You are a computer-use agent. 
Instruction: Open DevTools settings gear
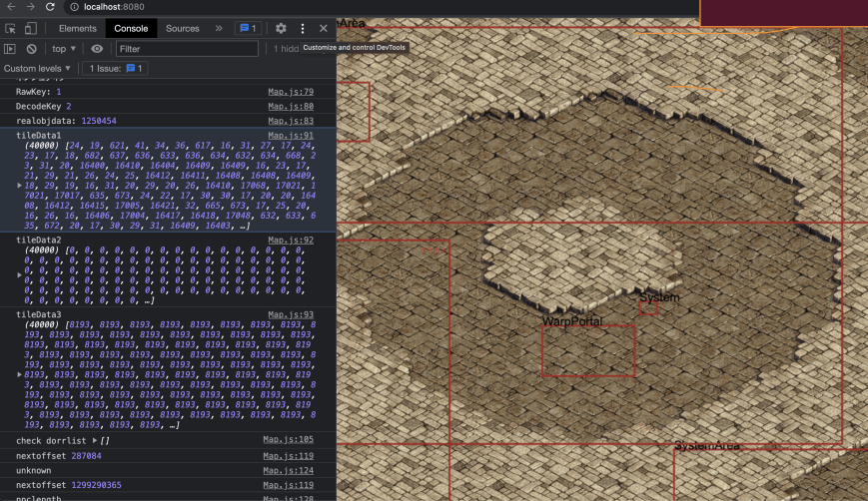tap(281, 28)
